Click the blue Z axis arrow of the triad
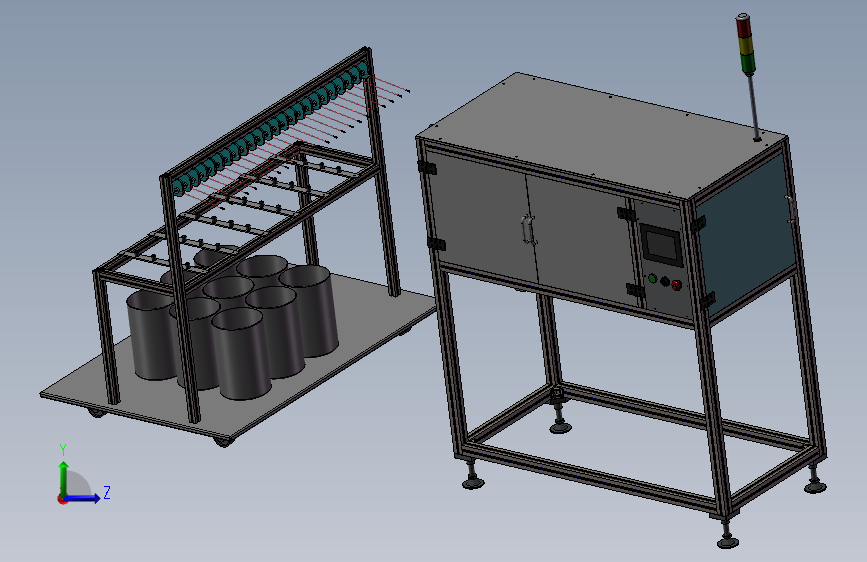Image resolution: width=867 pixels, height=562 pixels. click(x=83, y=498)
